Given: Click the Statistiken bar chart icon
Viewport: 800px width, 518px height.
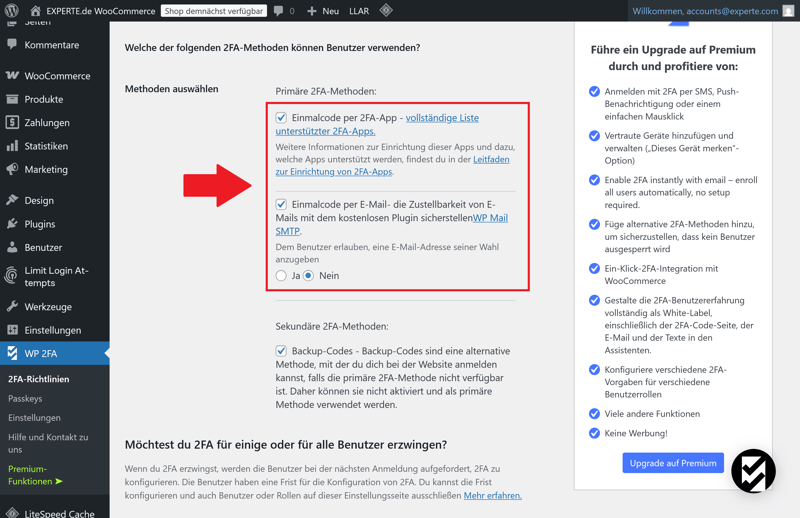Looking at the screenshot, I should click(12, 146).
